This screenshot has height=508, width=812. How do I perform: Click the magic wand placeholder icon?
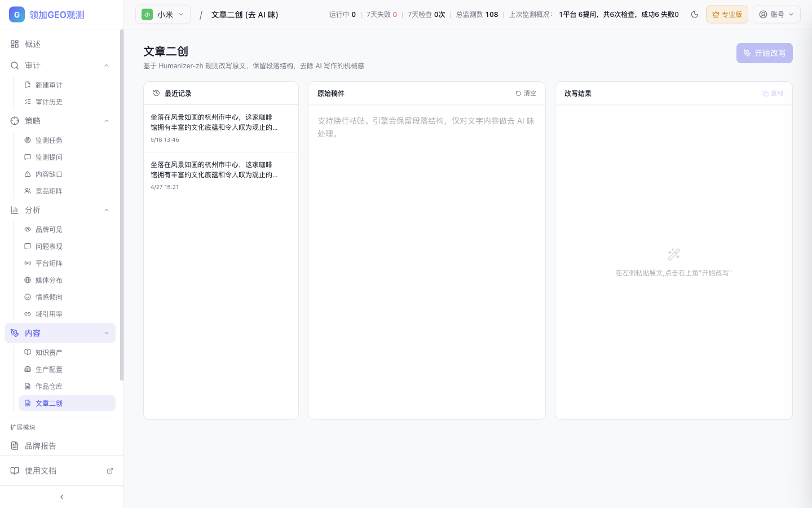coord(673,254)
